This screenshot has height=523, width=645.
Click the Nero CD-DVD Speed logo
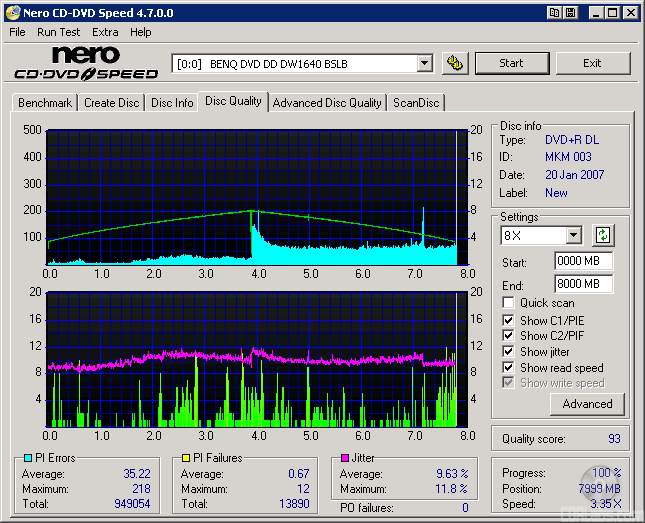pyautogui.click(x=86, y=63)
